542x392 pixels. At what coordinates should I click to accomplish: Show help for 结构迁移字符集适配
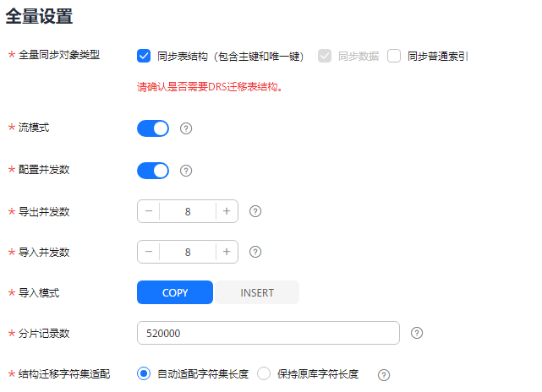(x=384, y=375)
